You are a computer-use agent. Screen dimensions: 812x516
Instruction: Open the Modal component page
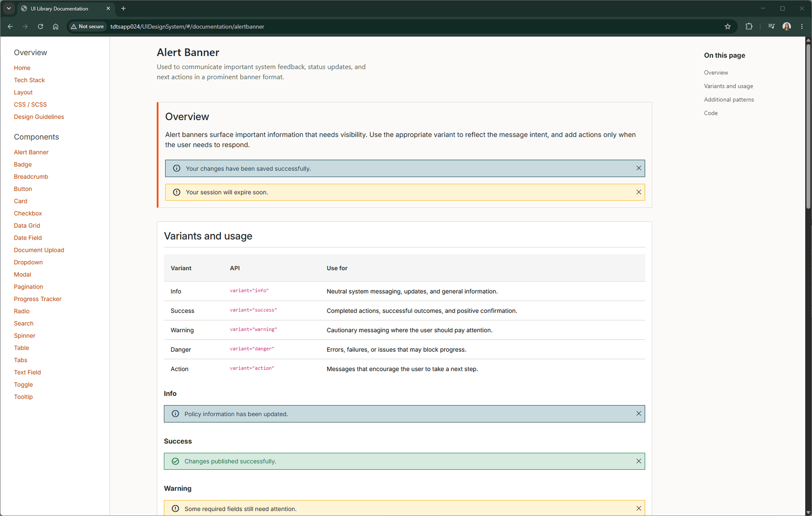coord(22,274)
